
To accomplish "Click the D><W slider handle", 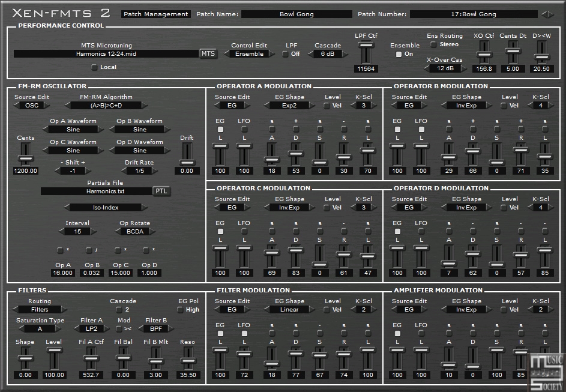I will pos(541,57).
